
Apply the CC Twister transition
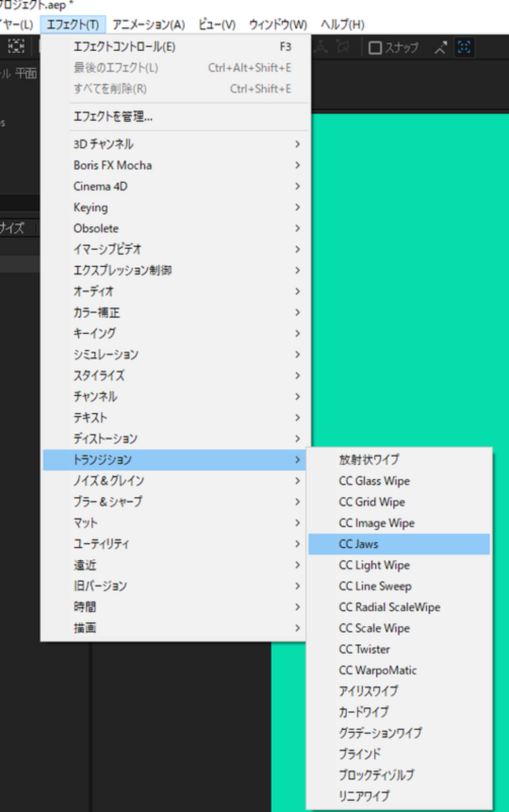tap(399, 650)
